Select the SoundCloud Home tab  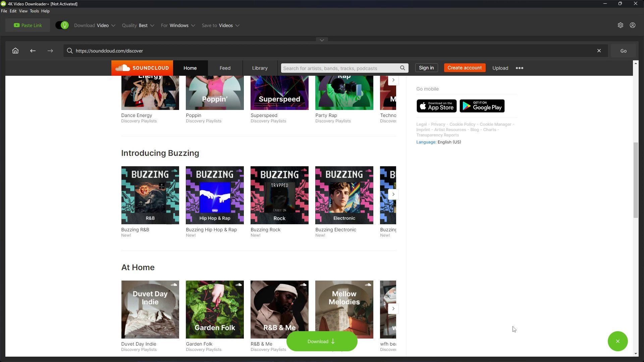click(x=190, y=68)
